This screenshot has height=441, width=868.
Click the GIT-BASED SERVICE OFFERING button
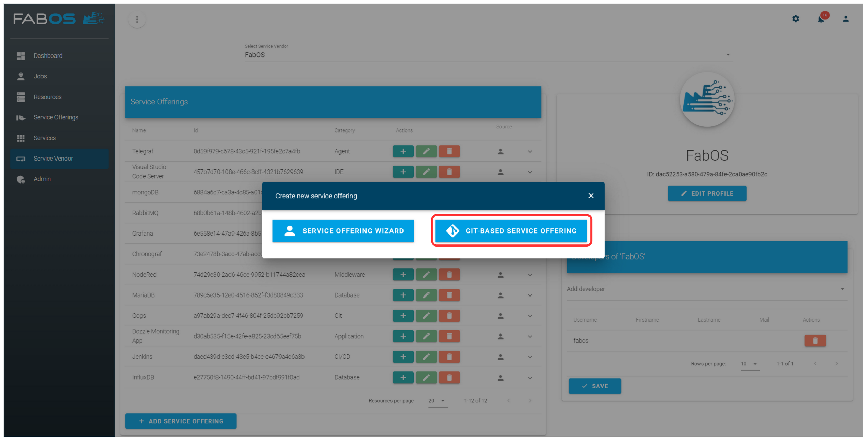click(x=511, y=230)
